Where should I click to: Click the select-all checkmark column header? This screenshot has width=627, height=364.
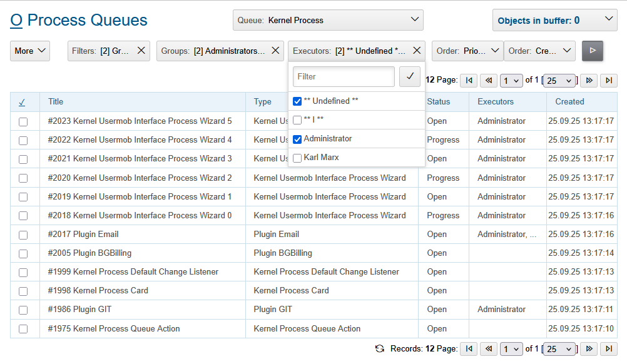point(22,102)
